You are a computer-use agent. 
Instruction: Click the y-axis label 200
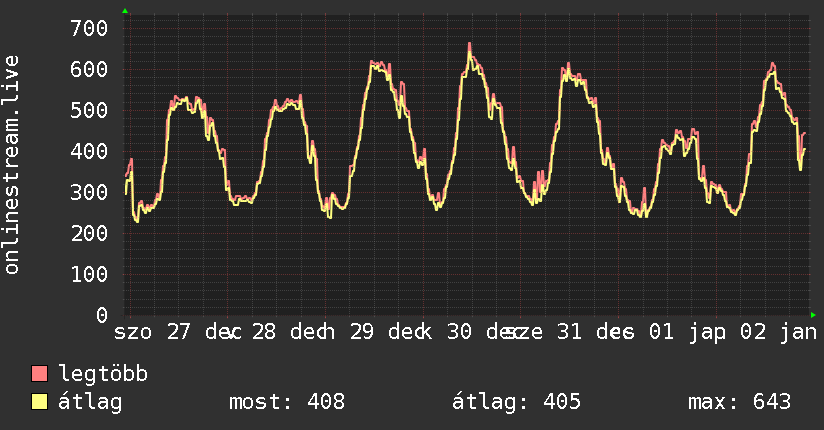pyautogui.click(x=89, y=233)
